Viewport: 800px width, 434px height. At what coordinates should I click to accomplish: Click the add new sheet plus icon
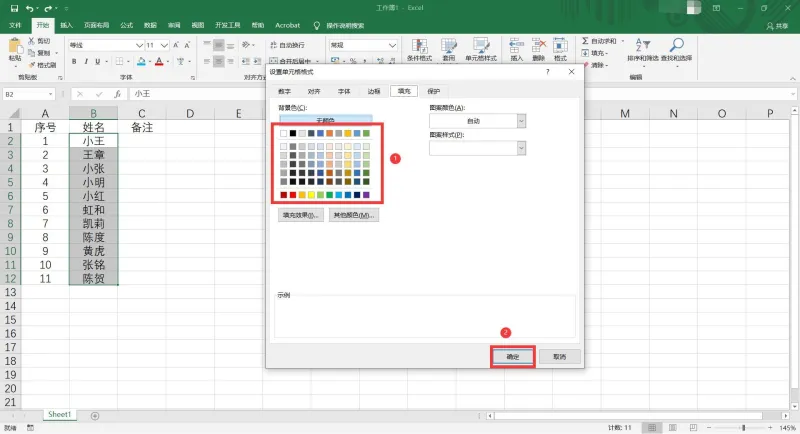coord(95,416)
